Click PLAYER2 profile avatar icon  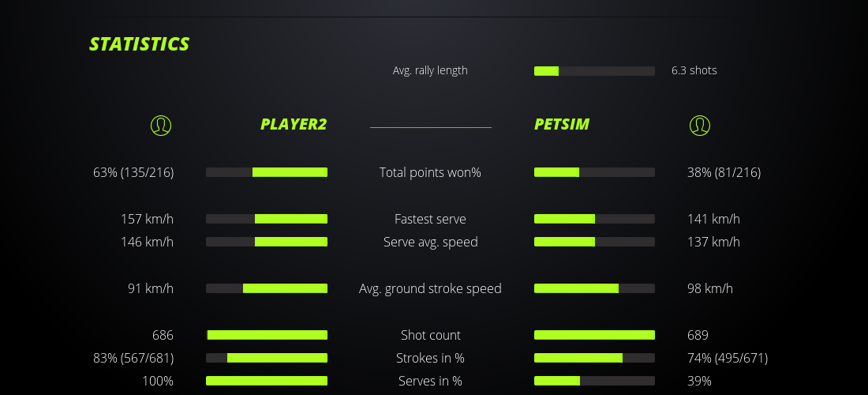coord(161,125)
